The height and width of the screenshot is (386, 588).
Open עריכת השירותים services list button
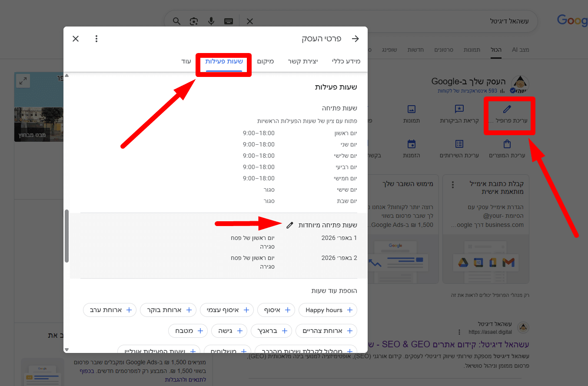coord(459,149)
